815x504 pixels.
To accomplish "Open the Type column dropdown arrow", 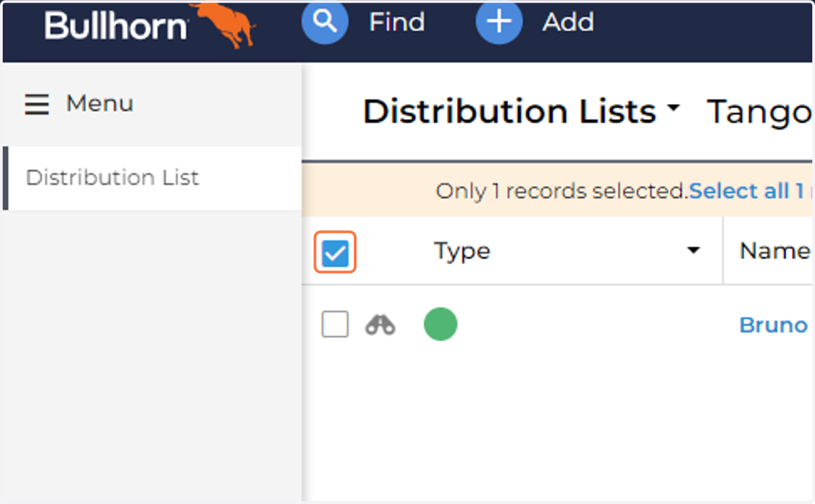I will pyautogui.click(x=693, y=251).
